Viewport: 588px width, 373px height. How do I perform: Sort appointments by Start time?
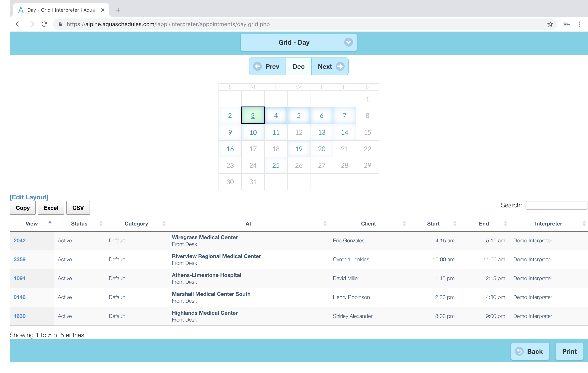(433, 224)
